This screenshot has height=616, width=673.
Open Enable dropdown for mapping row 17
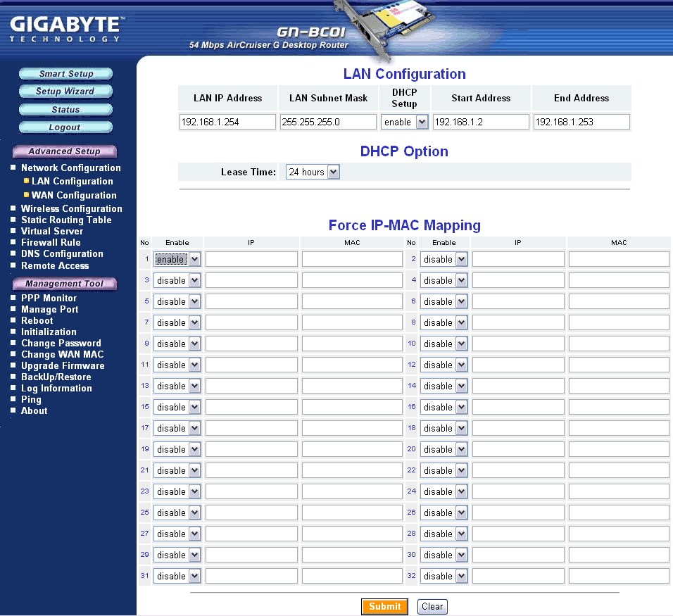pyautogui.click(x=177, y=429)
